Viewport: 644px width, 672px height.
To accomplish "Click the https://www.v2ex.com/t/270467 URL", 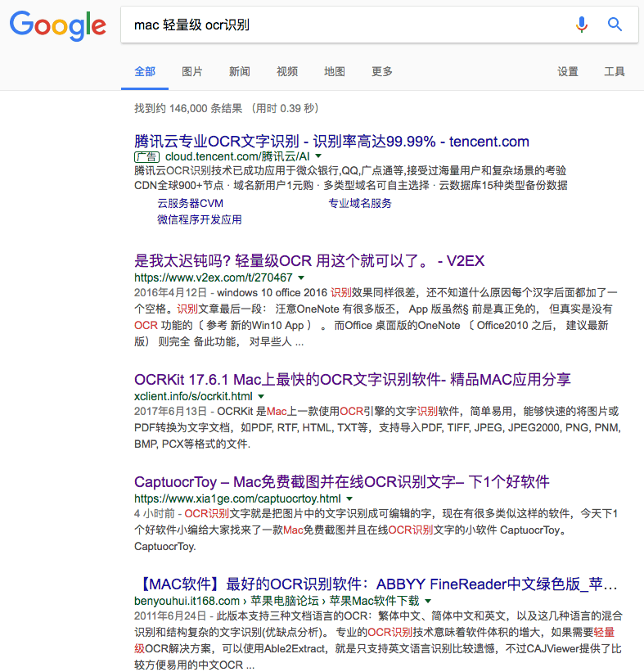I will click(214, 277).
